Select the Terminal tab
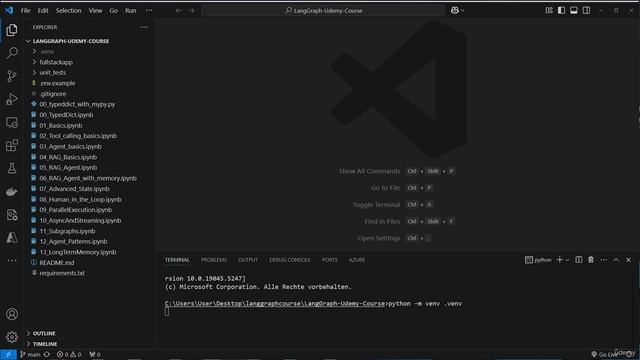640x360 pixels. (177, 260)
